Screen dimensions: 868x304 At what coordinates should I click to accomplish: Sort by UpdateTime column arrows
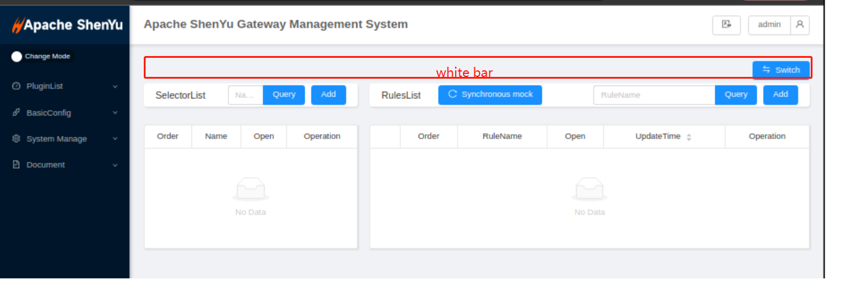[689, 137]
